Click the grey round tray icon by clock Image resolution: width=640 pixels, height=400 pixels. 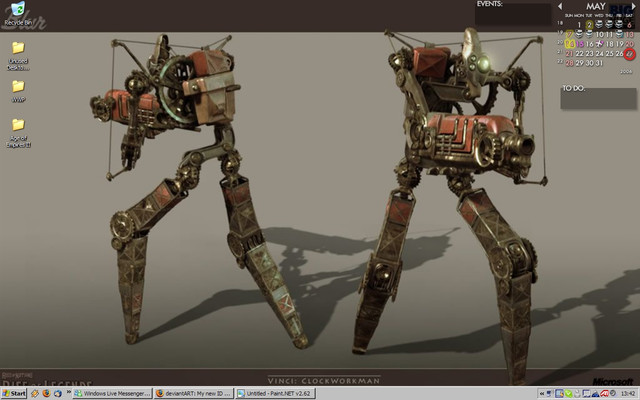613,393
